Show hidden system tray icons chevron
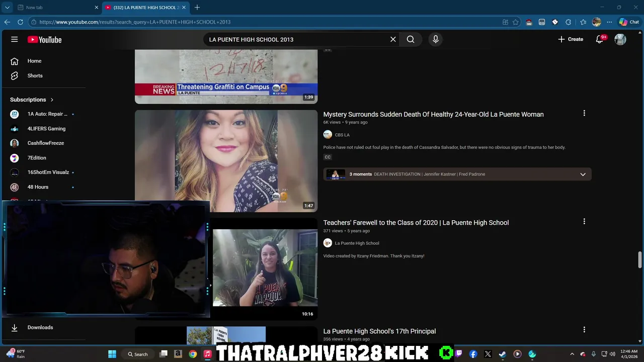 point(572,354)
